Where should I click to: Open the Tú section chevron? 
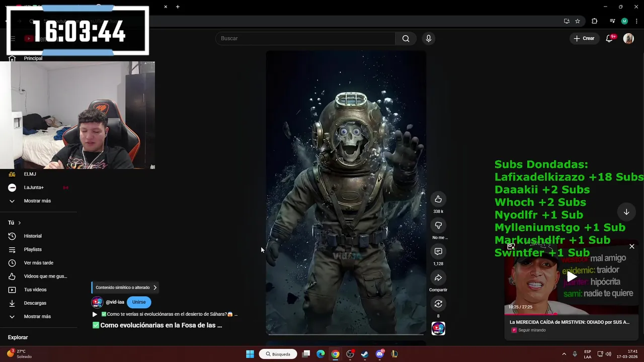[x=19, y=223]
